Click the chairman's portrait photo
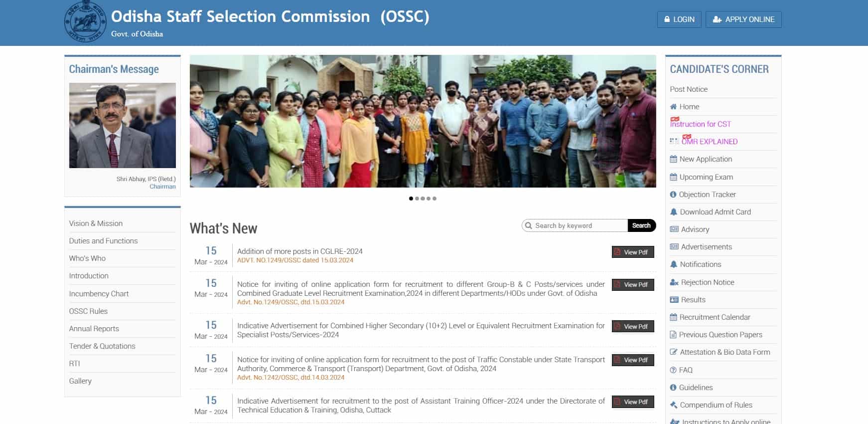868x424 pixels. pyautogui.click(x=123, y=125)
